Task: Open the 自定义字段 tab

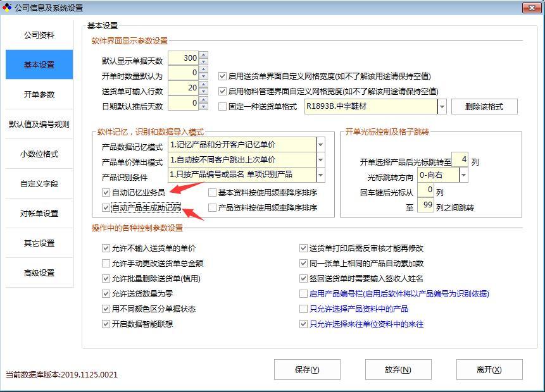Action: pos(39,184)
